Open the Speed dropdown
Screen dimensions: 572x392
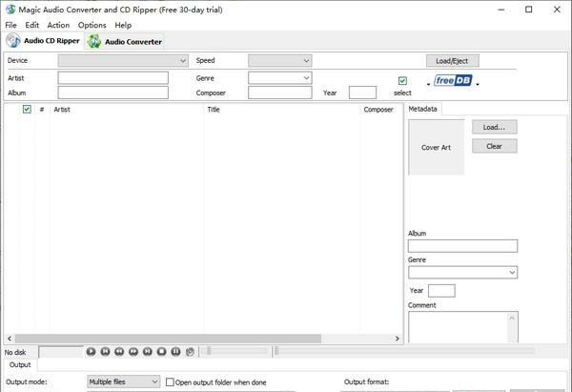point(279,61)
